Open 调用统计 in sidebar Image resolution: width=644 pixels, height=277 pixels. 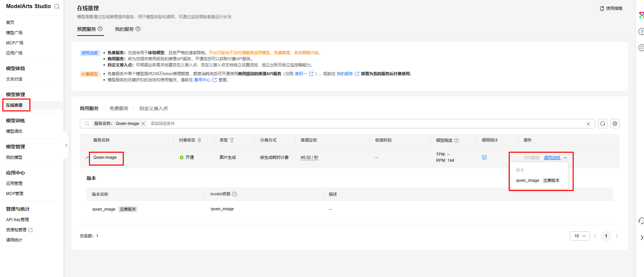[x=14, y=240]
